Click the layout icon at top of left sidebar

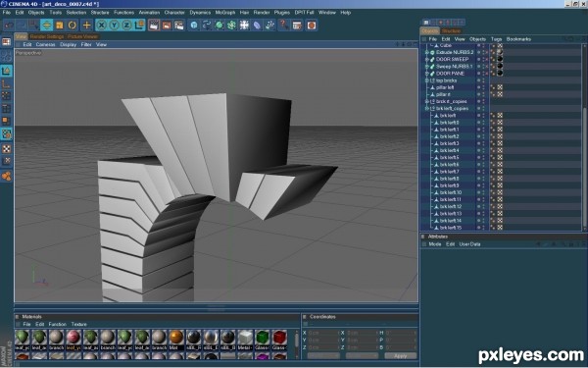click(x=7, y=41)
